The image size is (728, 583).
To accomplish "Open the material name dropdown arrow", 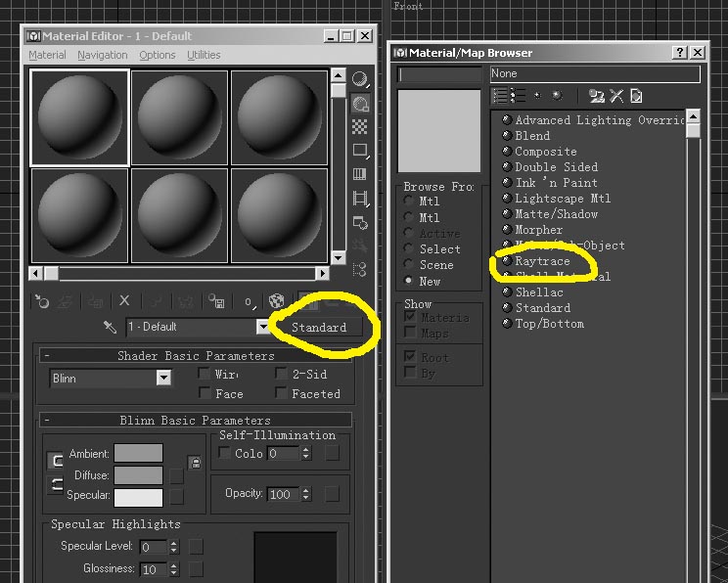I will [262, 327].
